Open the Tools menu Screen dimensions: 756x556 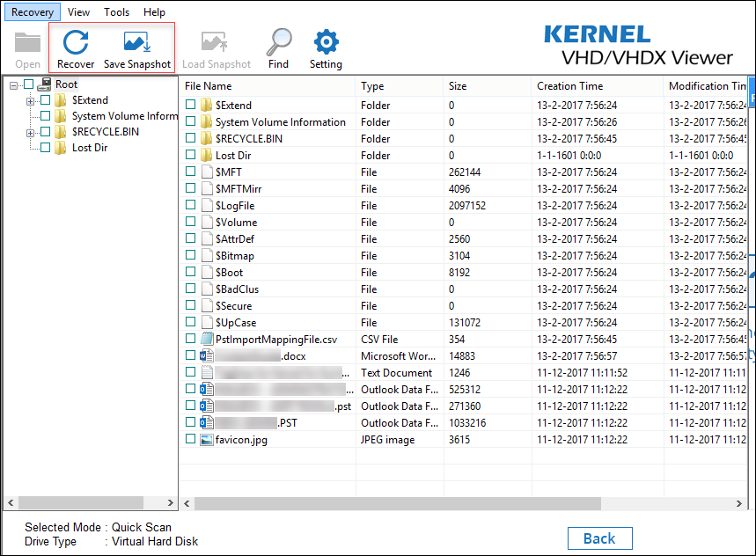pos(117,12)
